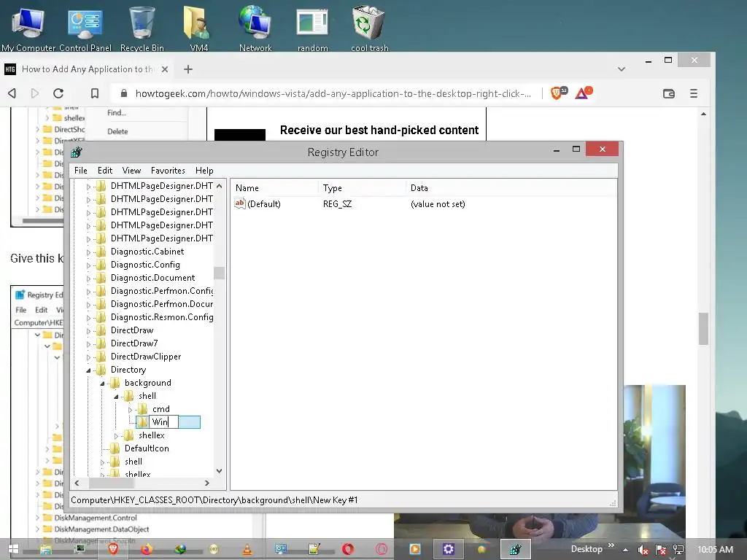Click the Desktop toolbar label on taskbar
Screen dimensions: 747x560
click(x=587, y=549)
